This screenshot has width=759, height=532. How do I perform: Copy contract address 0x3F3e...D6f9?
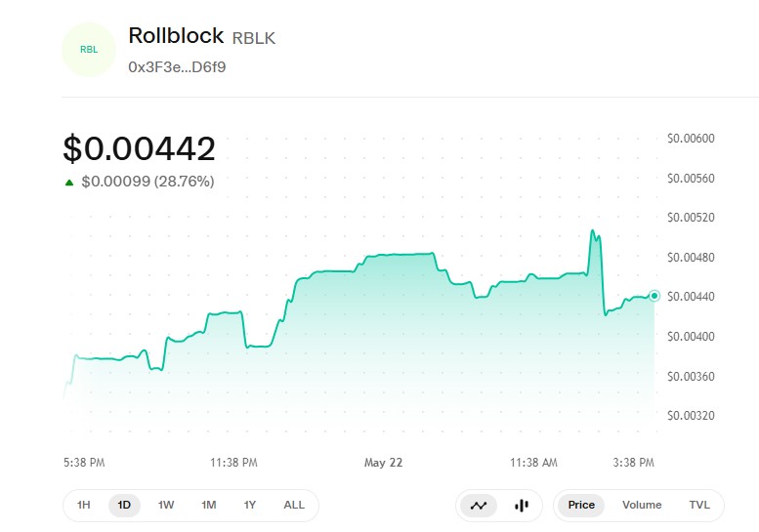point(177,66)
